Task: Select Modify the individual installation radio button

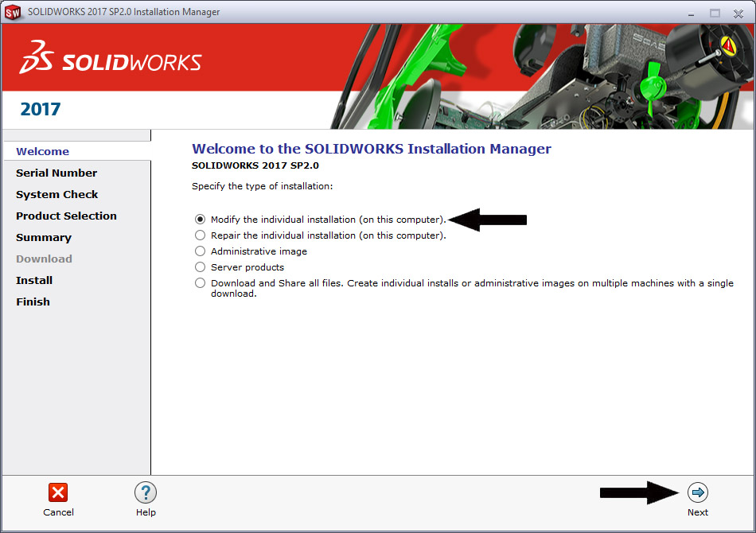Action: pyautogui.click(x=200, y=220)
